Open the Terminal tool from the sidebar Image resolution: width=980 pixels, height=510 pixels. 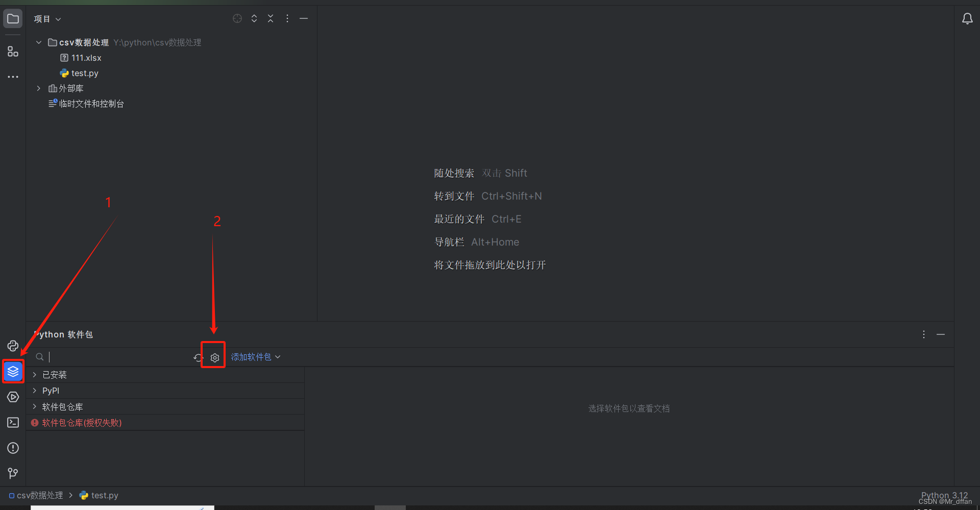[x=13, y=422]
